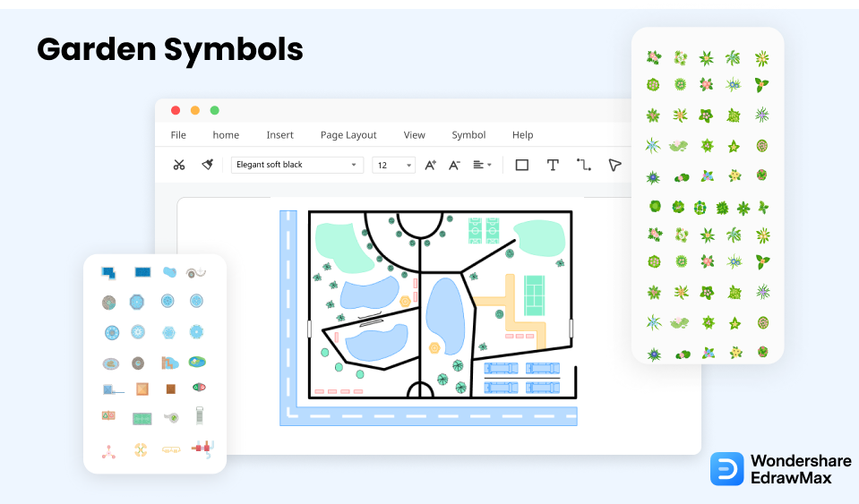Pick the gray vertical ladder symbol

[200, 416]
